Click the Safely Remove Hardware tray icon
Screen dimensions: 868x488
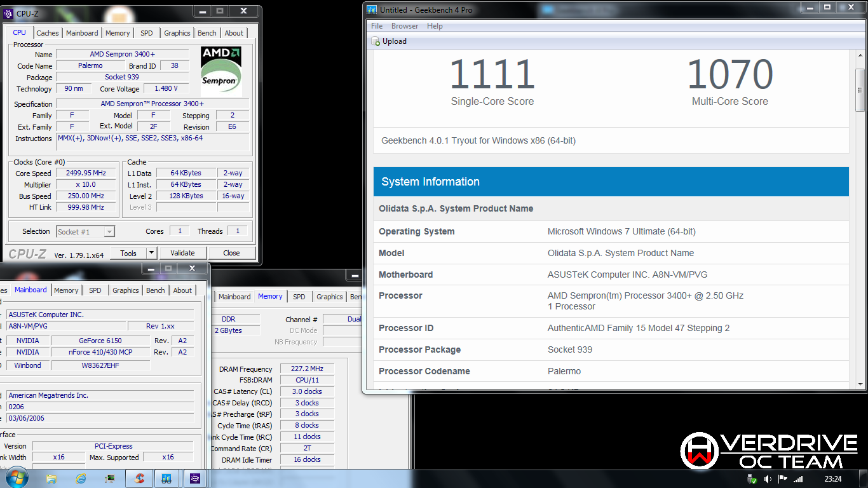click(x=752, y=479)
